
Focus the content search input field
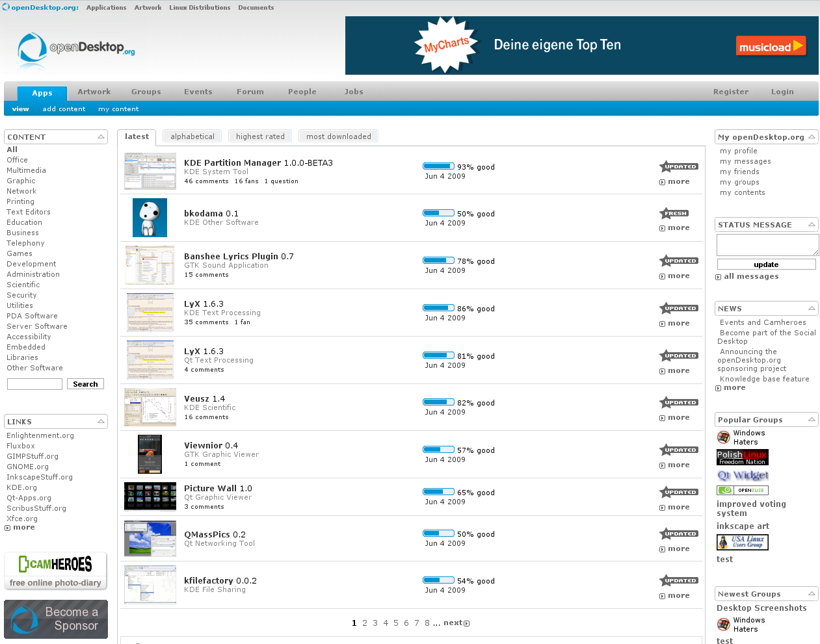34,384
